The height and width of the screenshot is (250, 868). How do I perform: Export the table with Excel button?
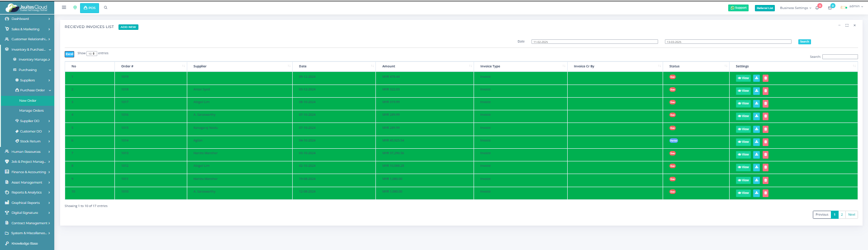coord(69,54)
